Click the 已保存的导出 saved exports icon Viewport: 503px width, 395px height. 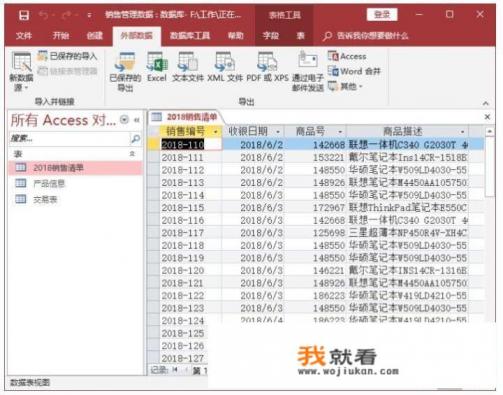point(125,71)
